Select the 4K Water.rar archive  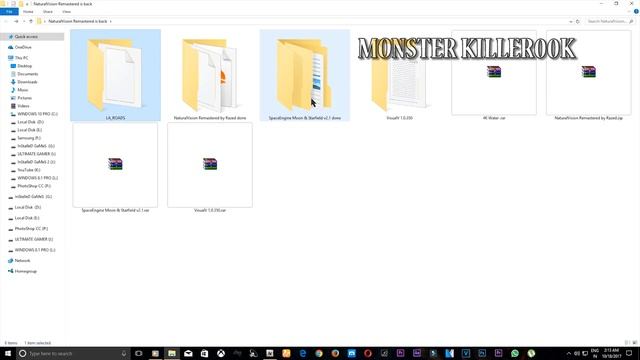[494, 75]
